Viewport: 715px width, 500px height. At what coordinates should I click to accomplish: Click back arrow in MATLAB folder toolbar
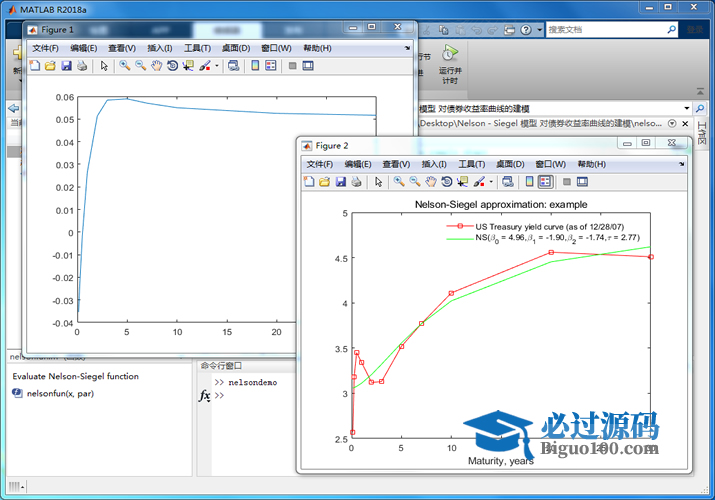point(14,108)
